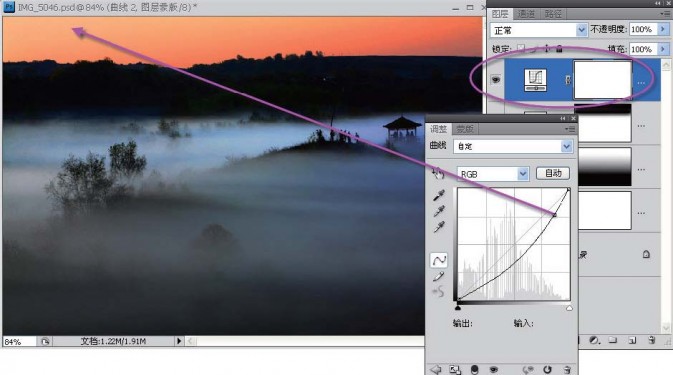Image resolution: width=673 pixels, height=375 pixels.
Task: Open the Adjustments panel flyout menu
Action: pyautogui.click(x=570, y=129)
